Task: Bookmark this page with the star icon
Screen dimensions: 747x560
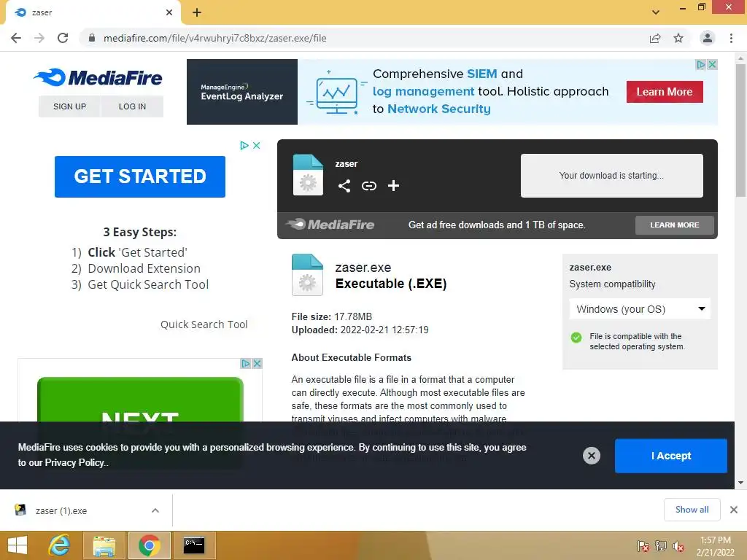Action: [678, 38]
